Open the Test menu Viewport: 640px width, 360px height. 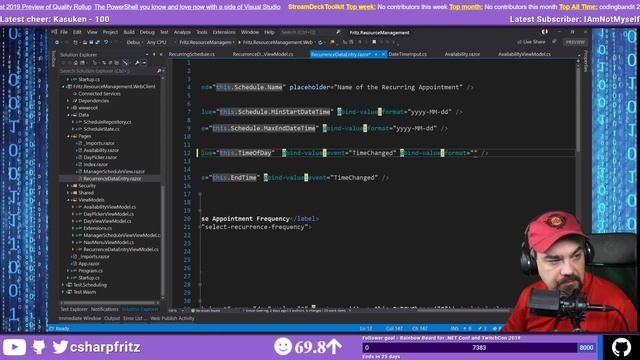click(164, 32)
